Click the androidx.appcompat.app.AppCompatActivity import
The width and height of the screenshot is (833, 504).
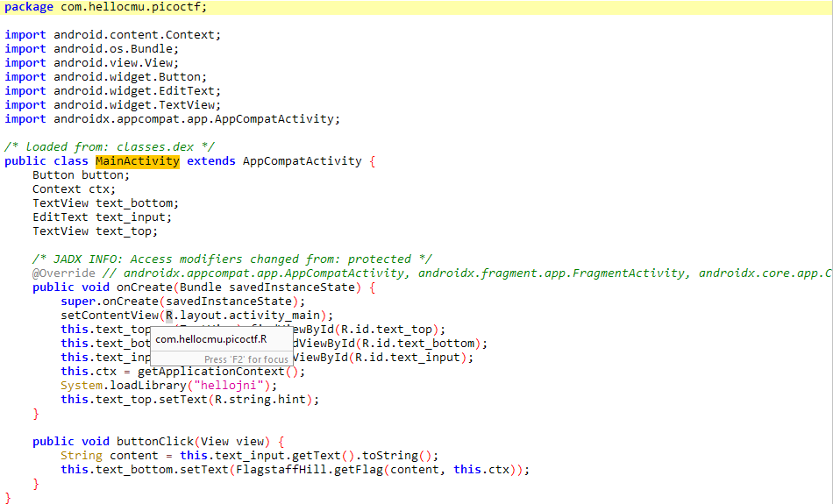click(x=196, y=119)
